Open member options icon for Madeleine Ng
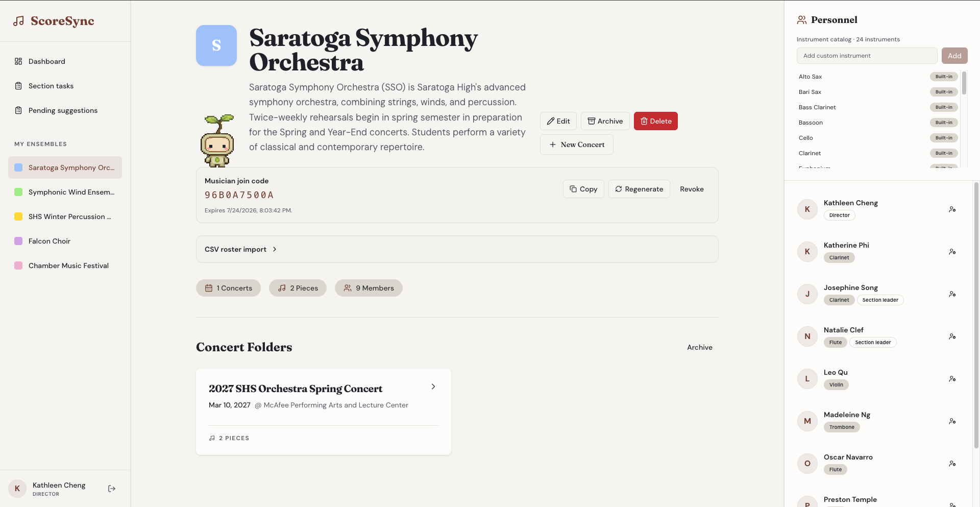This screenshot has height=507, width=980. click(952, 421)
